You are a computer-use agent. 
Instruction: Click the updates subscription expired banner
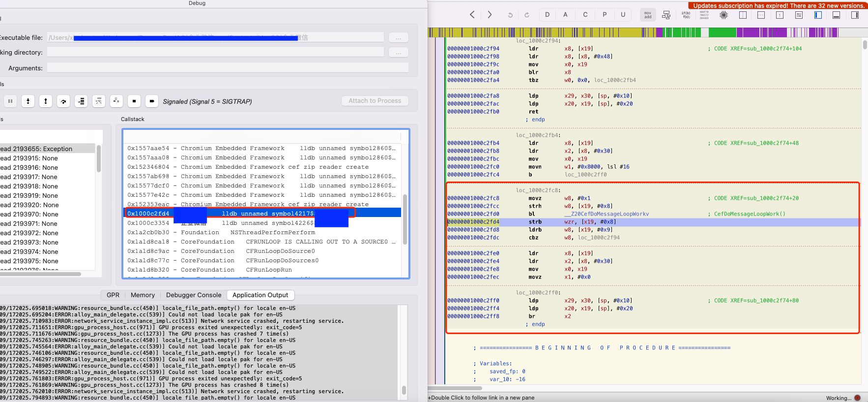click(778, 5)
